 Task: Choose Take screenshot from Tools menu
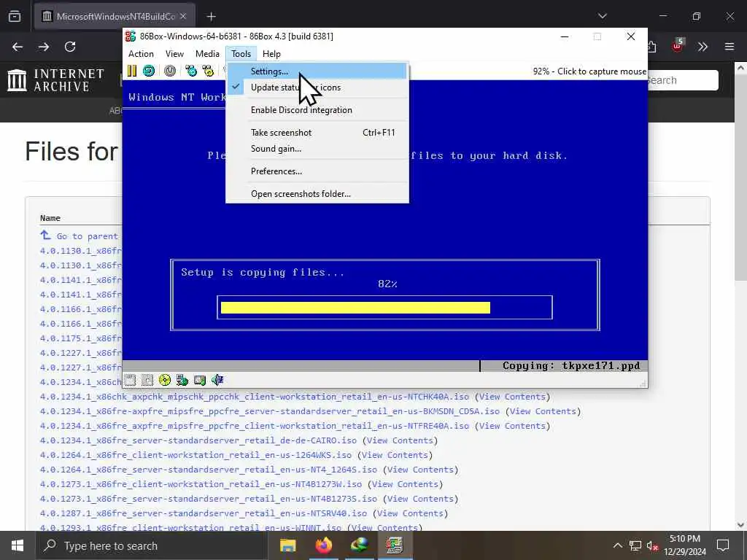coord(317,133)
